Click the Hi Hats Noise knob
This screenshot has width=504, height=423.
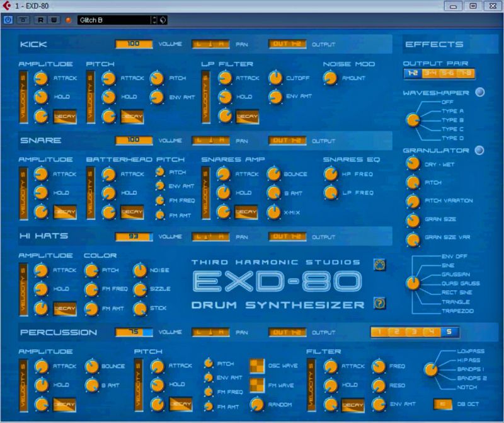pos(140,270)
